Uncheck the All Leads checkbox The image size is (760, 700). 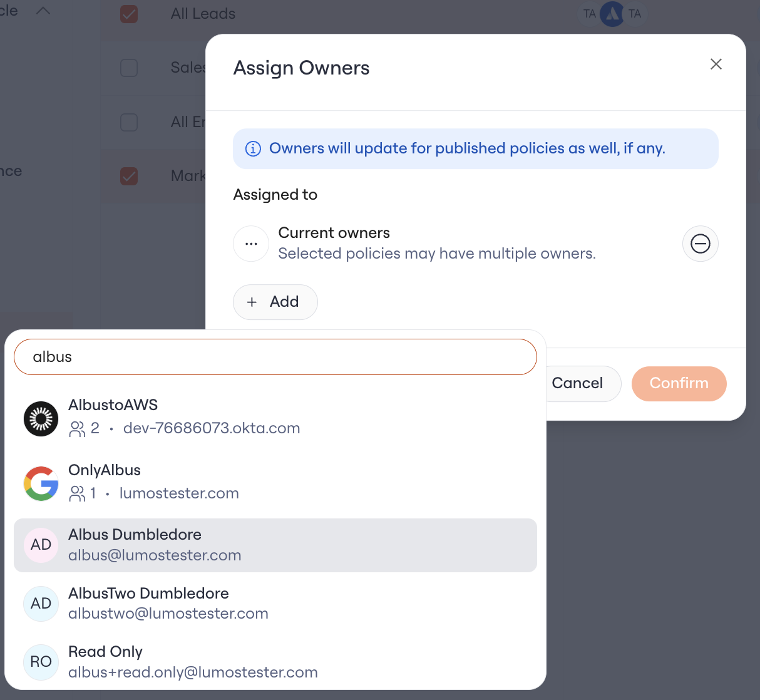(x=129, y=14)
